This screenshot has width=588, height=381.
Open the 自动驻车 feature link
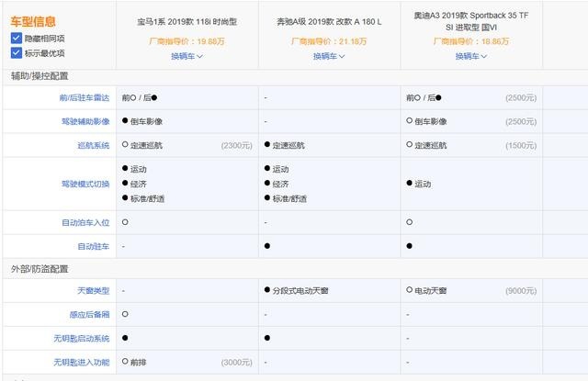(94, 247)
